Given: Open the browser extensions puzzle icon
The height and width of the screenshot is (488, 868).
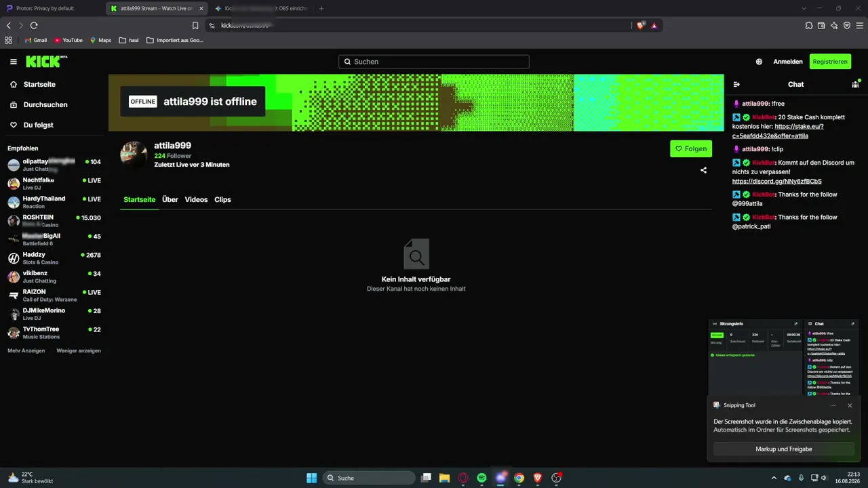Looking at the screenshot, I should pos(809,26).
